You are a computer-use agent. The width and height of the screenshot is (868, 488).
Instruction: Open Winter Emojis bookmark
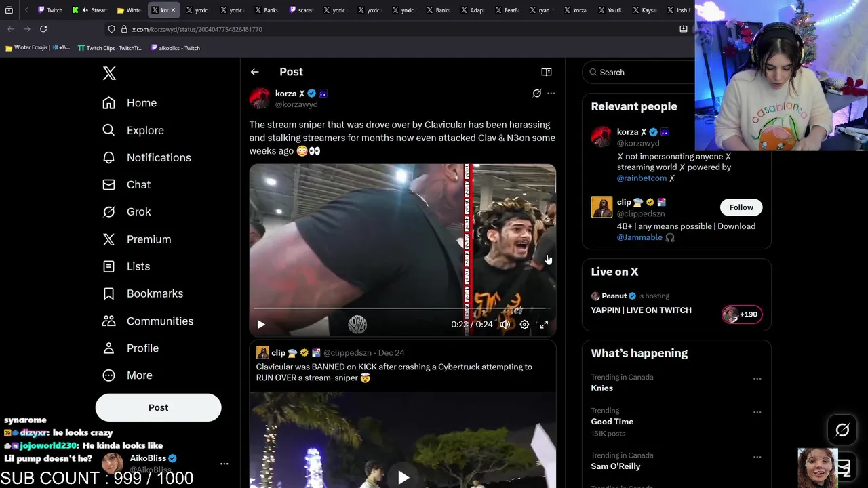[37, 48]
